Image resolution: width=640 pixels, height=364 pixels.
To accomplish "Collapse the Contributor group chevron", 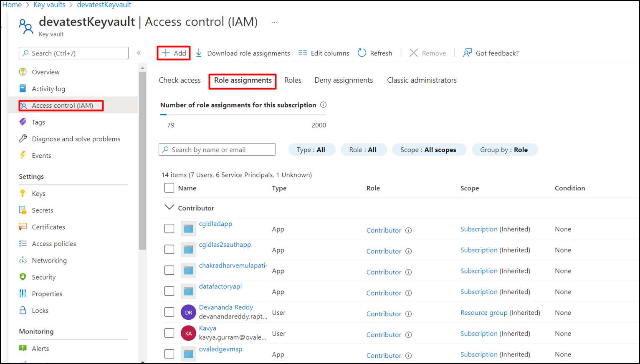I will [169, 207].
